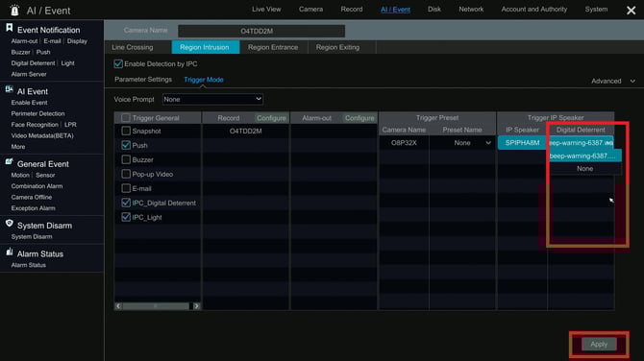Uncheck the Push checkbox
This screenshot has width=644, height=361.
tap(126, 145)
